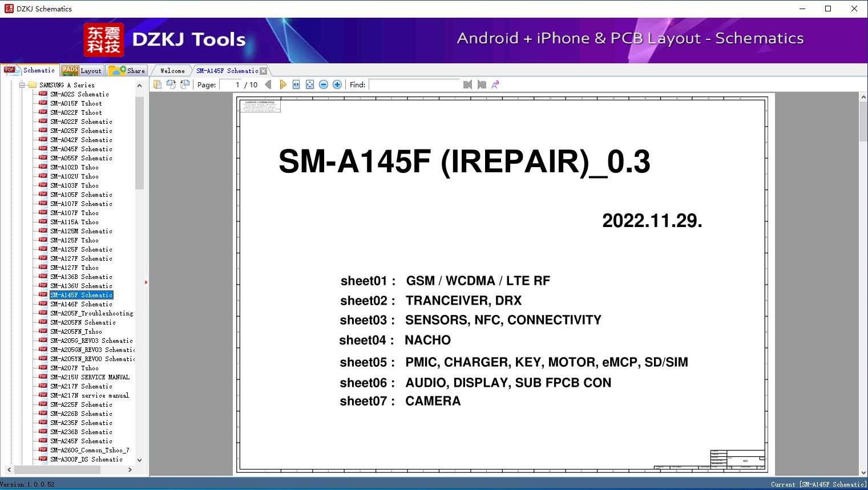Zoom out with the minus icon
This screenshot has width=868, height=490.
[324, 84]
